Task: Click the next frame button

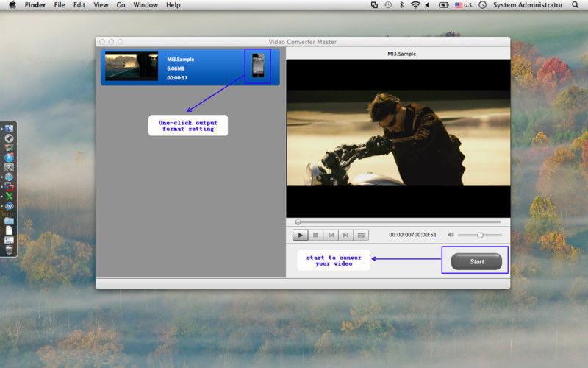Action: pos(345,235)
